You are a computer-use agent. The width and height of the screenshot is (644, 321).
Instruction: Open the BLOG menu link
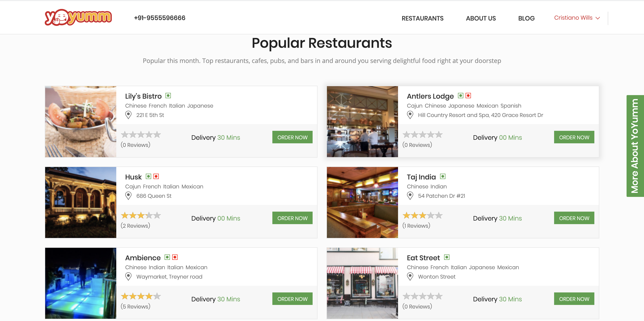526,18
